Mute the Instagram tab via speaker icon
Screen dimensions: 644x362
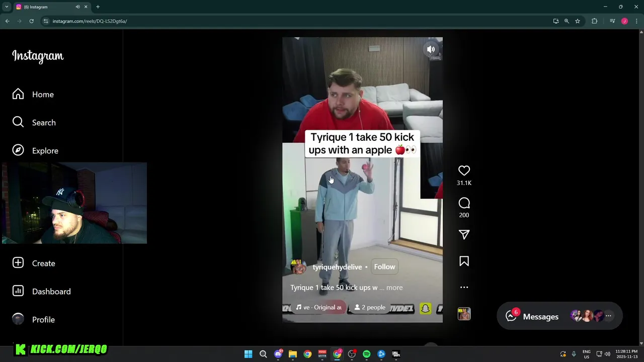click(x=77, y=7)
